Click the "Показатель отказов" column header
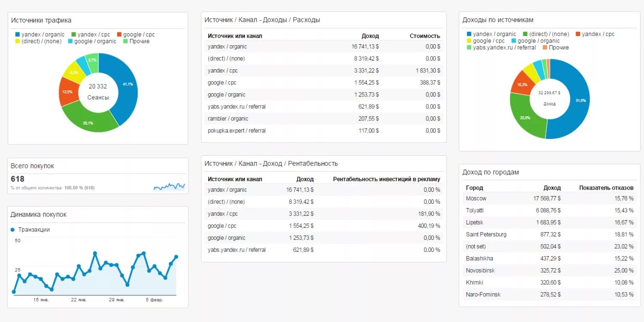Viewport: 644px width, 322px height. tap(606, 188)
